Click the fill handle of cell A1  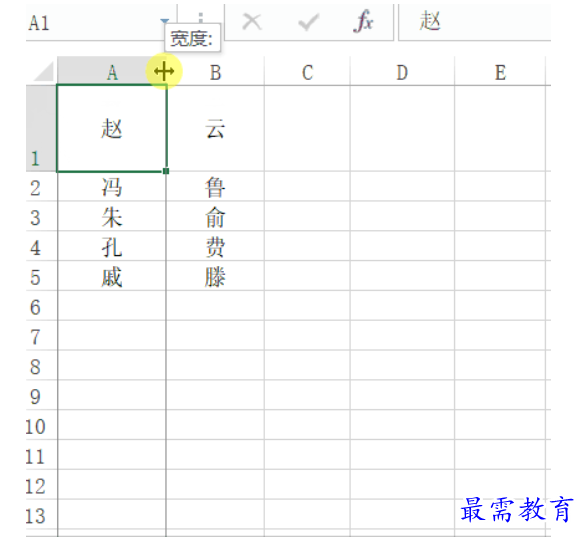coord(166,171)
